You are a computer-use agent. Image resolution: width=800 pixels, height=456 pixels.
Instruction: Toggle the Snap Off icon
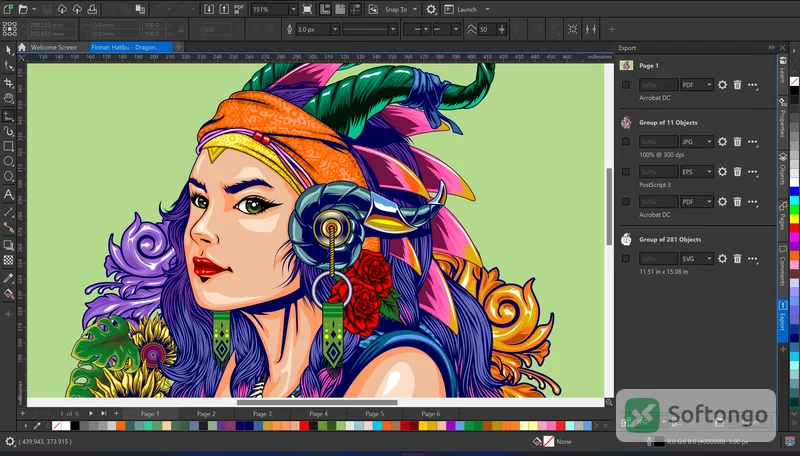click(x=373, y=9)
